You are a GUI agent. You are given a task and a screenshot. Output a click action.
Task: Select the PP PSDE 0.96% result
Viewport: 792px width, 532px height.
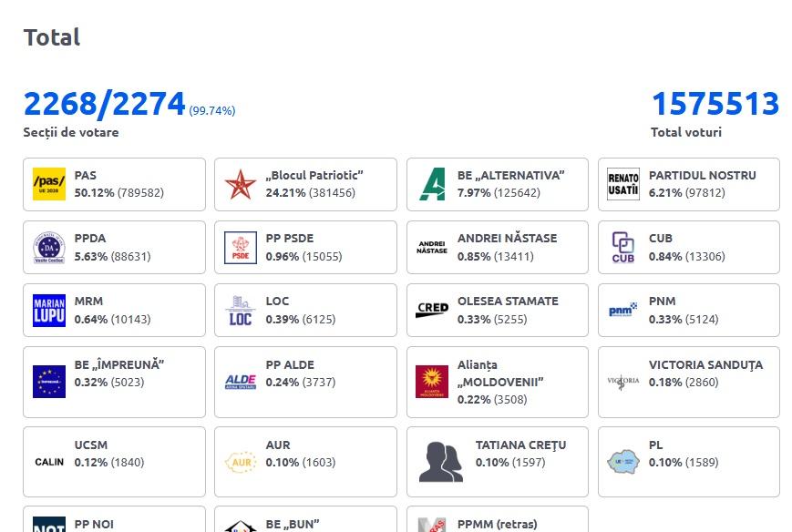(x=304, y=256)
